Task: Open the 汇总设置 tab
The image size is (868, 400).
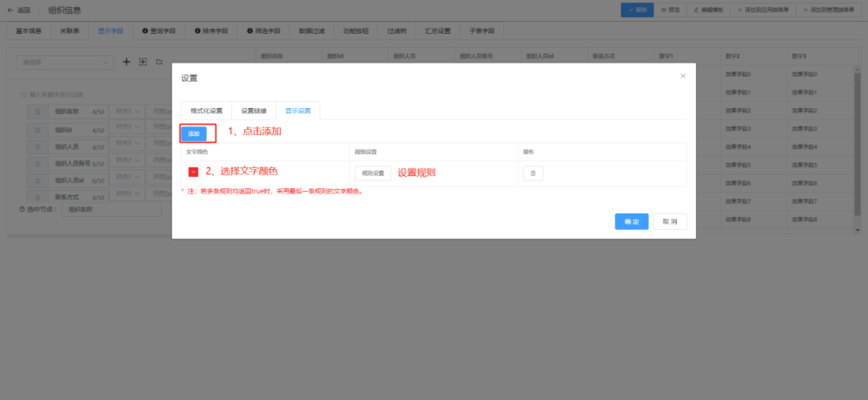Action: click(438, 31)
